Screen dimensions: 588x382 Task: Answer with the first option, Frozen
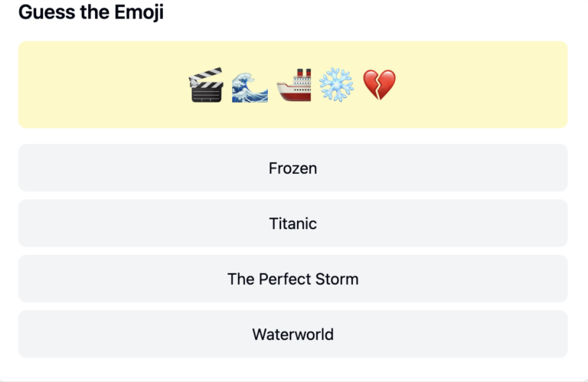coord(292,168)
